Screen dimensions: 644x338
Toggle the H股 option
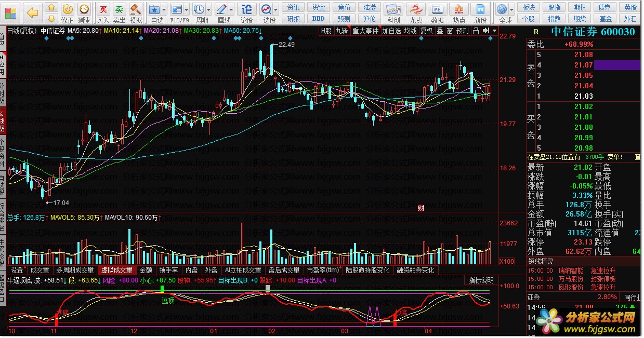click(x=326, y=31)
